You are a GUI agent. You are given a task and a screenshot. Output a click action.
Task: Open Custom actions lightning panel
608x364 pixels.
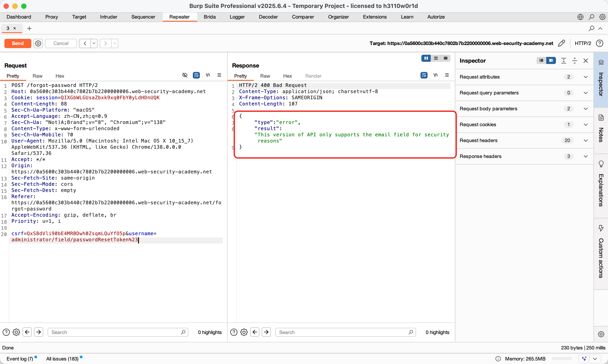click(601, 228)
